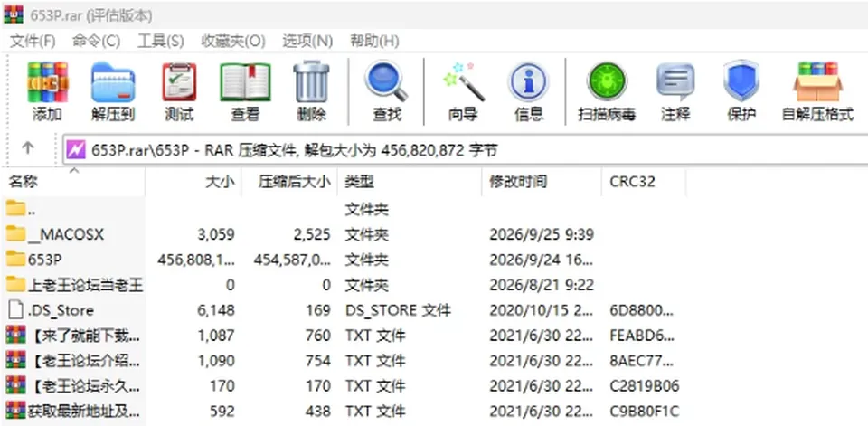Select the '..' parent folder icon

point(15,209)
